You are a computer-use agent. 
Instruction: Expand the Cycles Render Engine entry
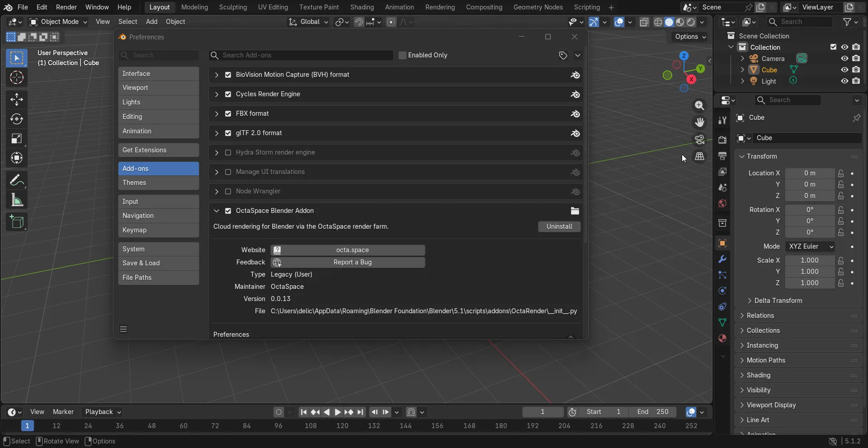click(x=217, y=94)
